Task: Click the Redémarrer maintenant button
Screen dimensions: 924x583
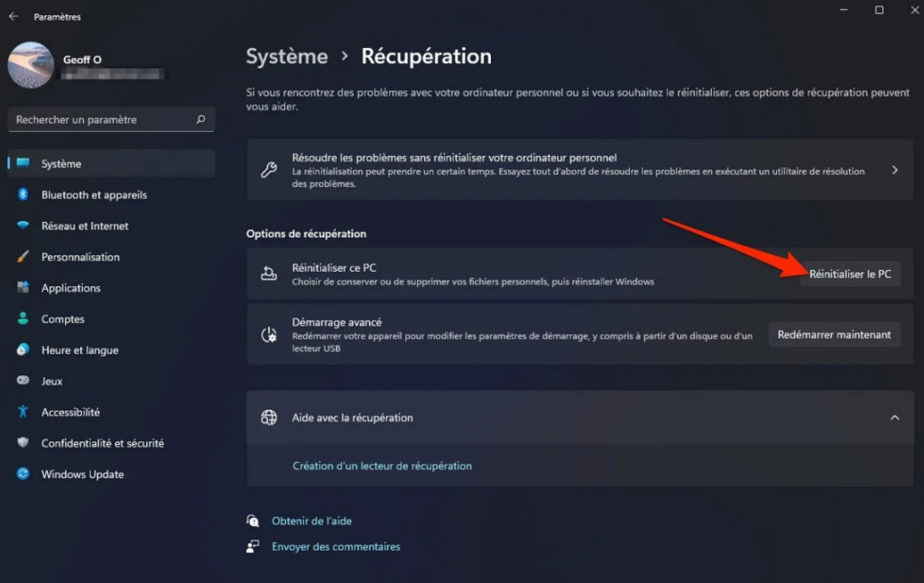Action: (x=834, y=335)
